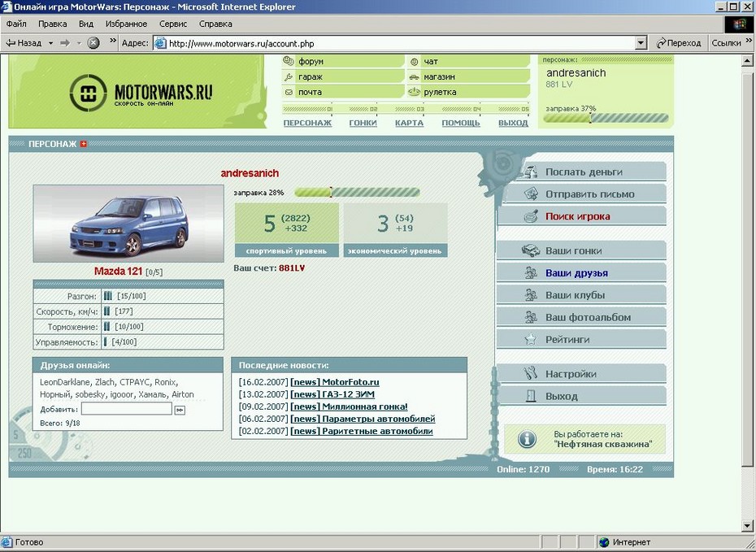The height and width of the screenshot is (552, 756).
Task: Open the ПОМОЩЬ section
Action: point(461,123)
